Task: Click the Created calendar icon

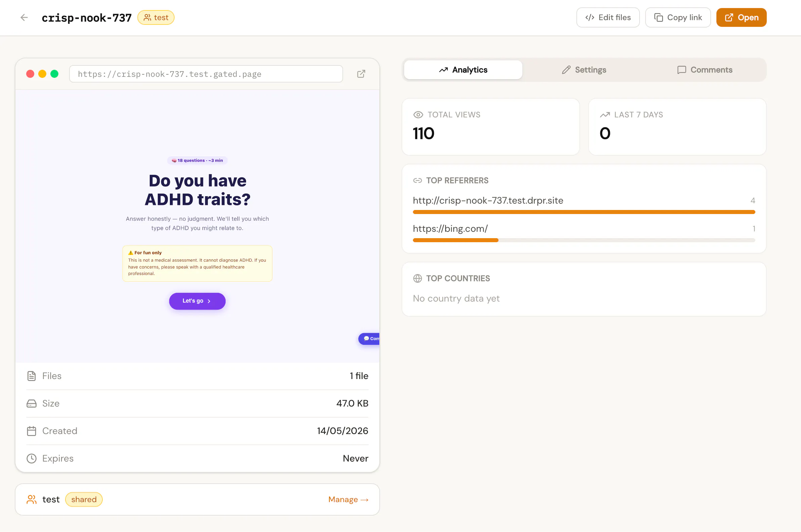Action: pyautogui.click(x=32, y=431)
